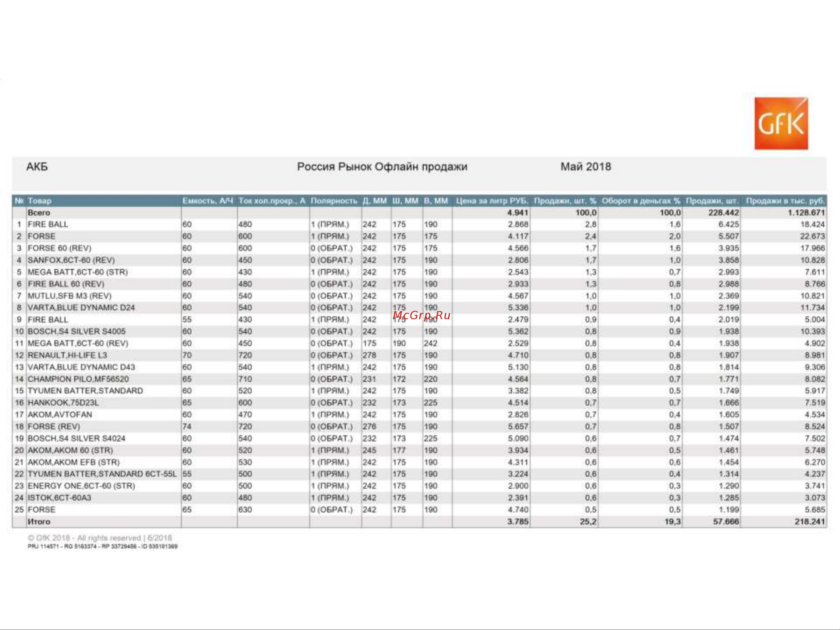Click Итого units value '57.666'
This screenshot has width=840, height=630.
[726, 522]
